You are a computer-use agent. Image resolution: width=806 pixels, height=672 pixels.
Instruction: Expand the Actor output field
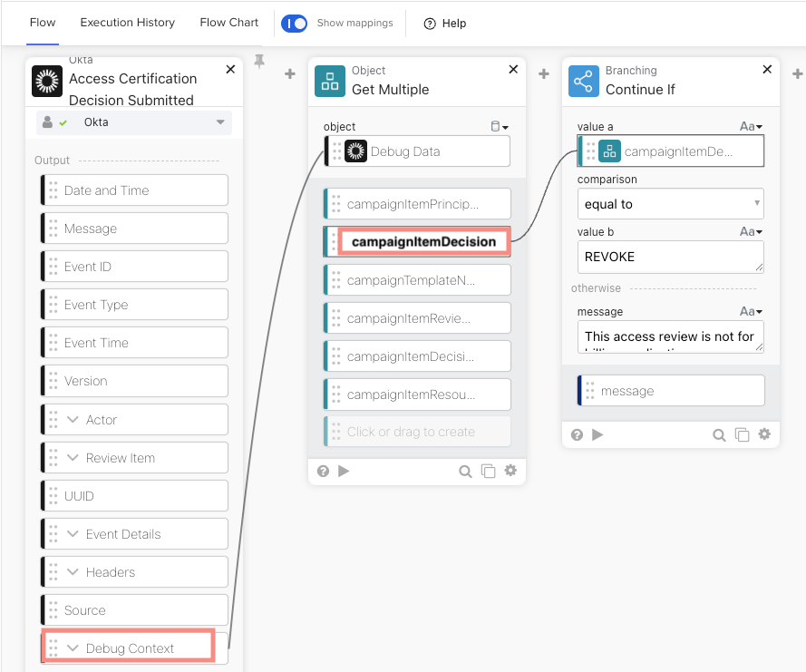tap(73, 420)
